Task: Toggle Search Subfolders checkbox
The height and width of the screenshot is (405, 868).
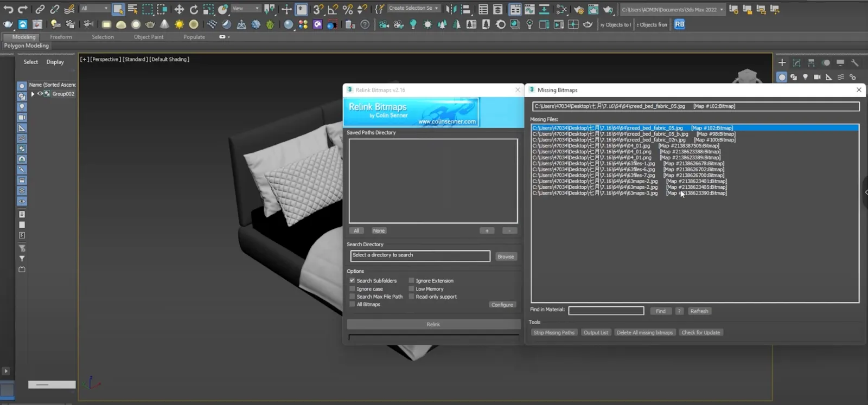Action: click(352, 280)
